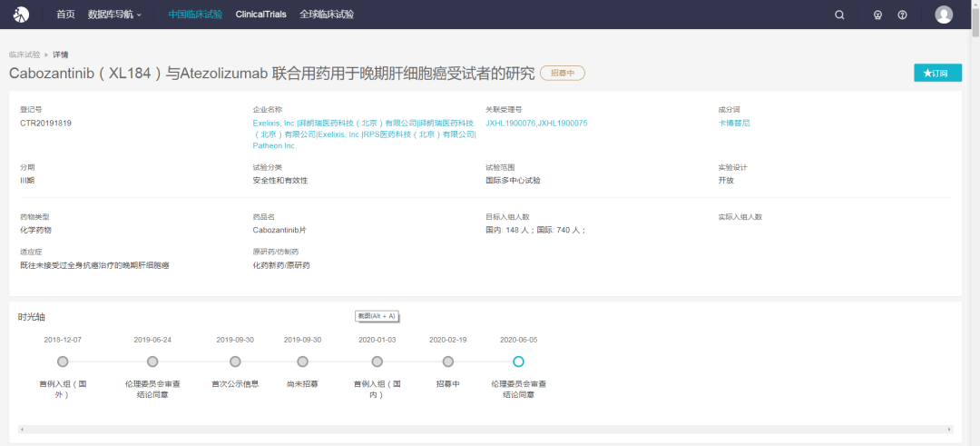Screen dimensions: 980x446
Task: Click the lightbulb tips icon
Action: pos(877,15)
